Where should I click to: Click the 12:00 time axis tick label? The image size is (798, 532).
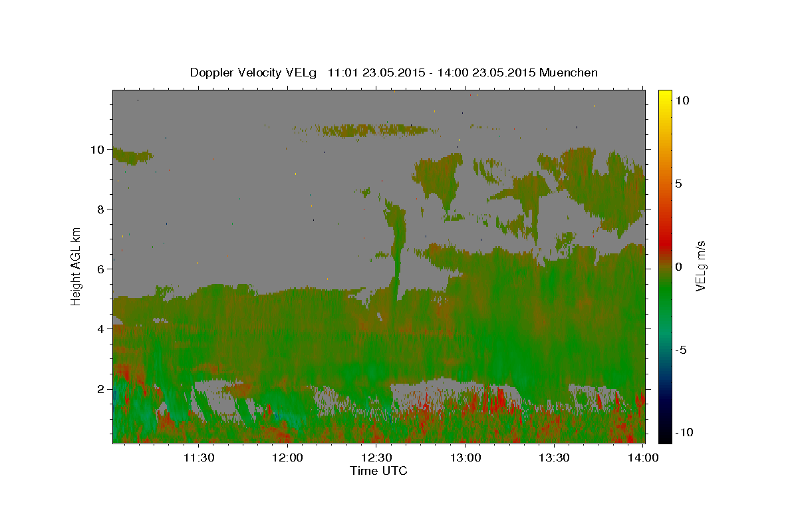(288, 458)
